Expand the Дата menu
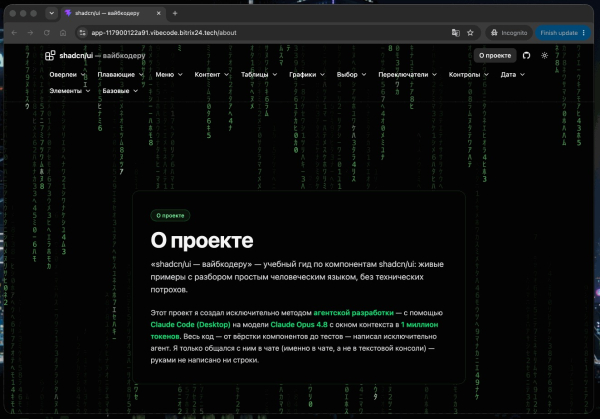Screen dimensions: 600x419 click(512, 75)
